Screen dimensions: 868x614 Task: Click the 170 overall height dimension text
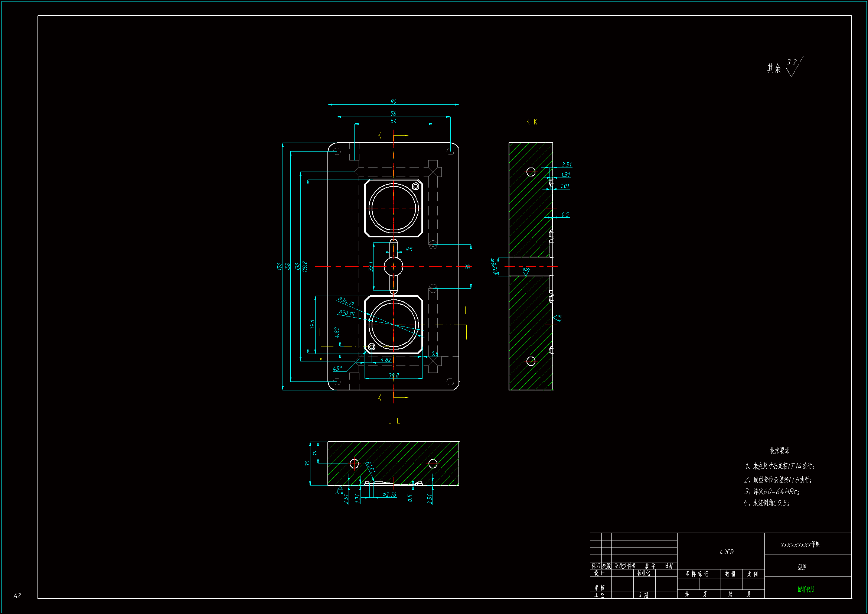[279, 266]
